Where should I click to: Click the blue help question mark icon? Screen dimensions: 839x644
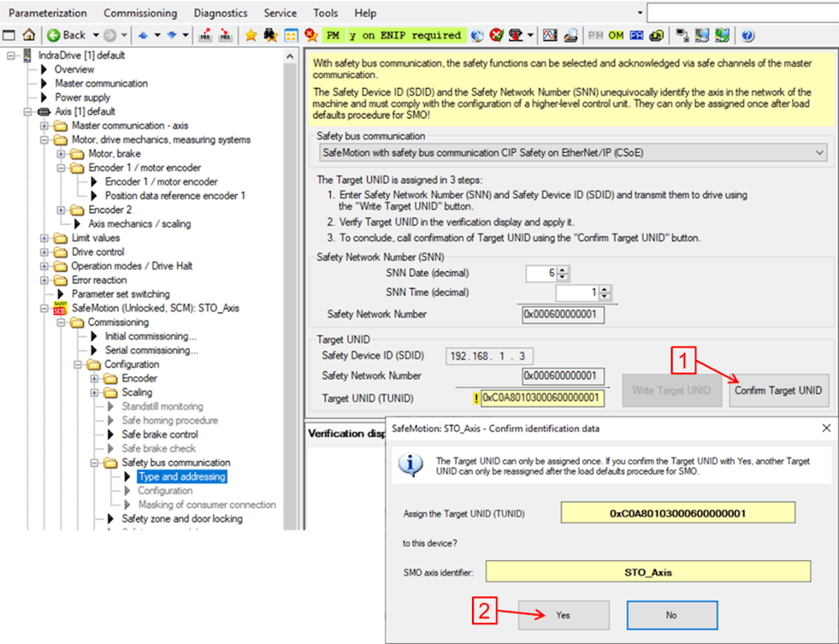pyautogui.click(x=748, y=35)
